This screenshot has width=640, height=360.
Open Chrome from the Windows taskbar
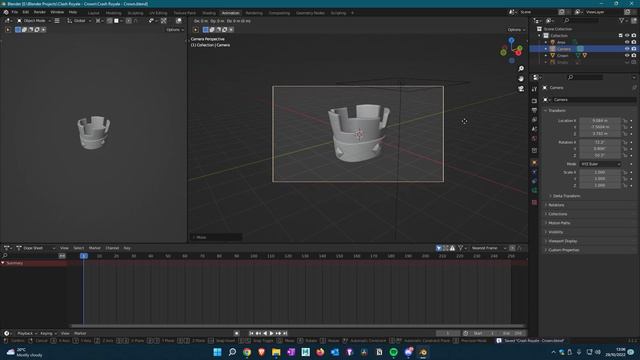click(247, 352)
